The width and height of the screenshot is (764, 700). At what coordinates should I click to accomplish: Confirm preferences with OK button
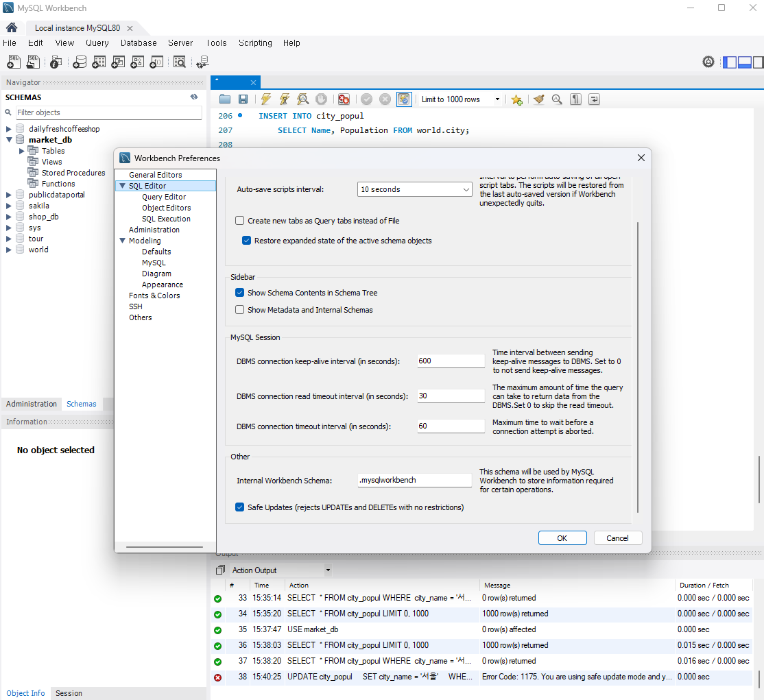click(562, 538)
